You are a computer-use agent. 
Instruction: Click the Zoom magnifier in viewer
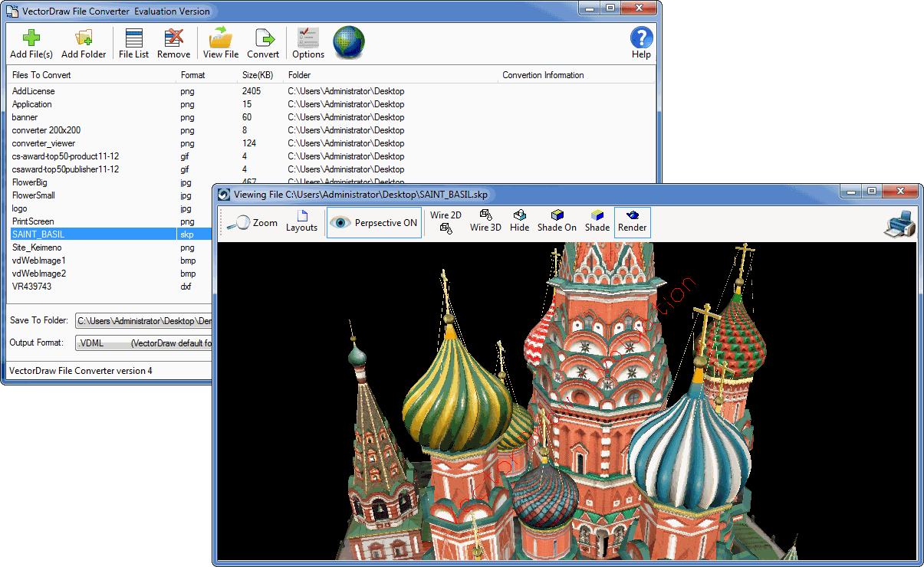253,222
